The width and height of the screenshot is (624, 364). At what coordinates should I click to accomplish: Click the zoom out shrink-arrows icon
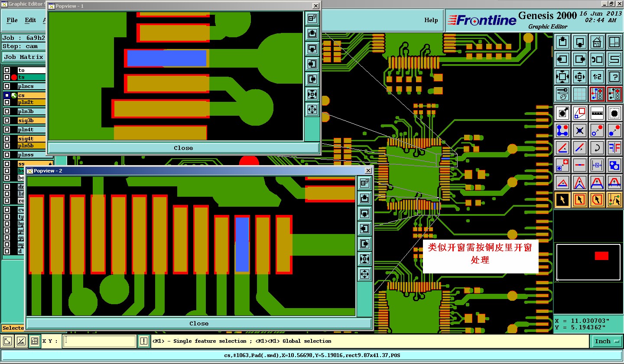(x=580, y=77)
